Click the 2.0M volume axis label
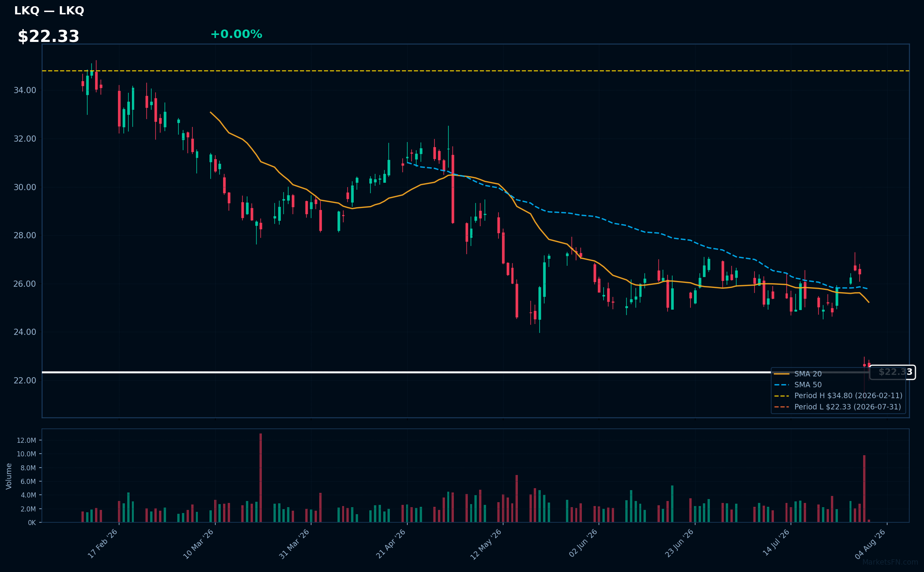Screen dimensions: 924x572 [28, 509]
